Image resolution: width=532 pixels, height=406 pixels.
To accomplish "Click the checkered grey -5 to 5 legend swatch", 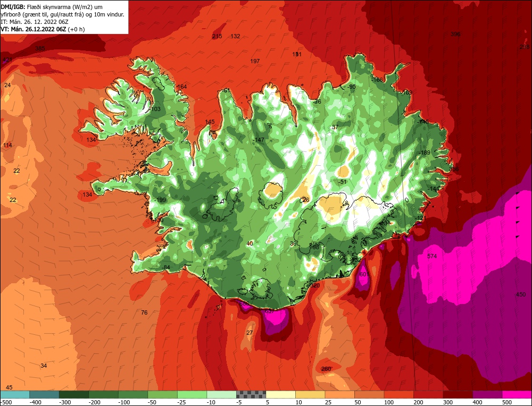I will 251,394.
